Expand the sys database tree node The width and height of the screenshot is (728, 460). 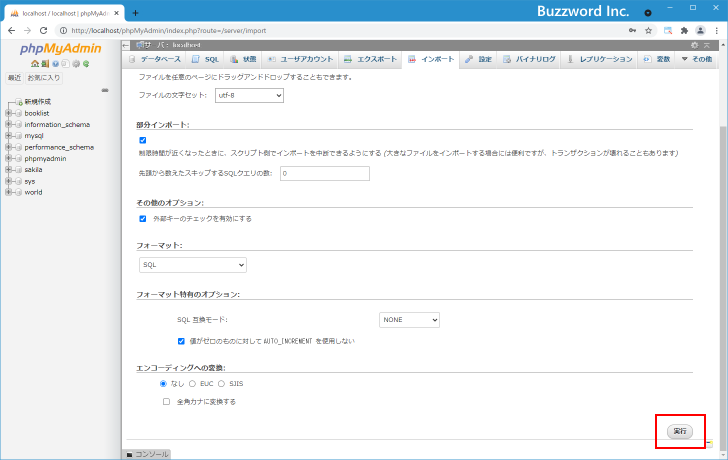click(x=8, y=181)
